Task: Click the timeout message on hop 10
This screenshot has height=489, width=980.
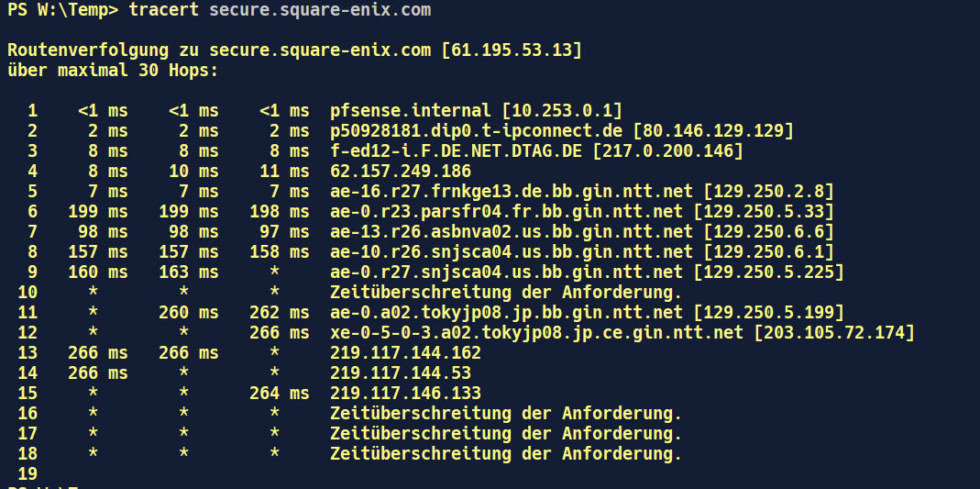Action: (506, 292)
